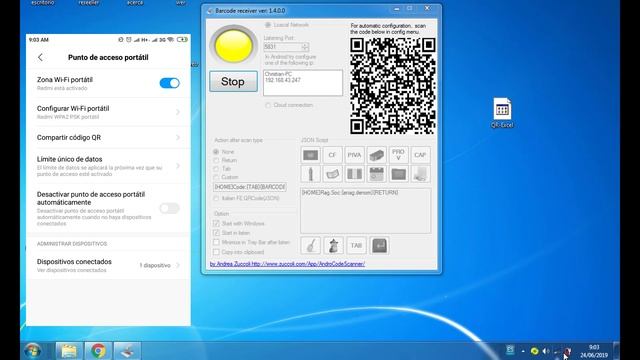Image resolution: width=640 pixels, height=360 pixels.
Task: Tap the '1 dispositivo' text
Action: coord(155,265)
